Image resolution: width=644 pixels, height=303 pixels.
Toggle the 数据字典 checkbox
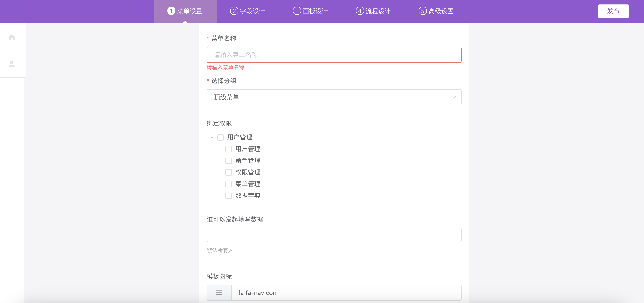click(229, 195)
